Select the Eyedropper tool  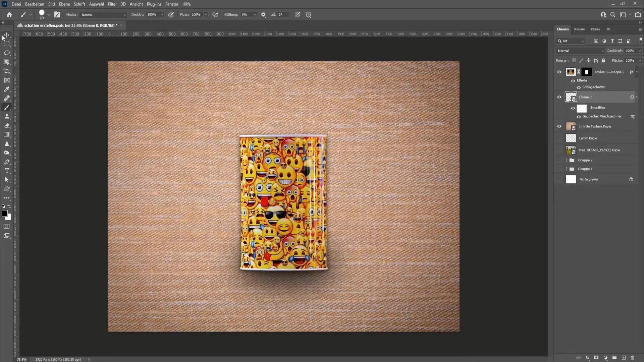(7, 89)
